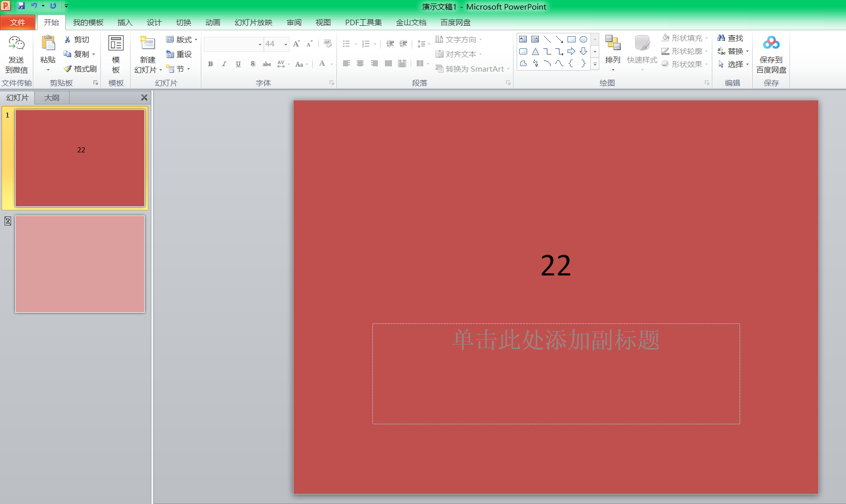Toggle text shadow formatting

[x=253, y=64]
